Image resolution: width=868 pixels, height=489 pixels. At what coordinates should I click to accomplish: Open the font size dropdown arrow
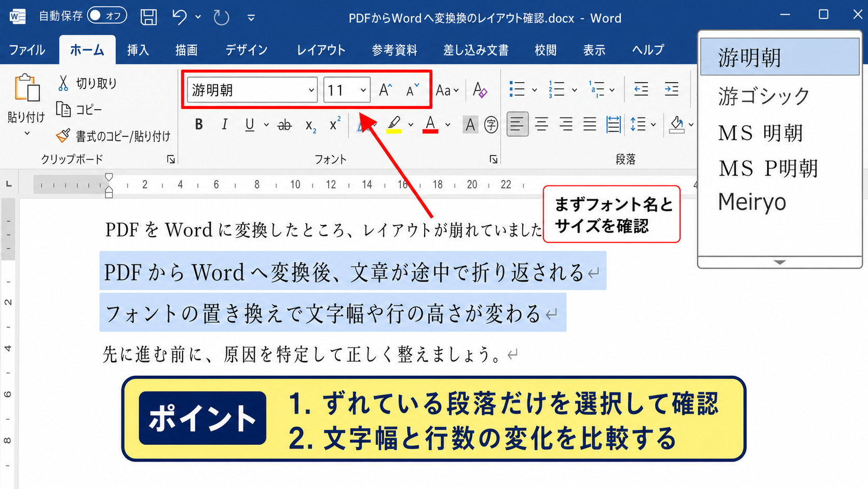coord(363,90)
